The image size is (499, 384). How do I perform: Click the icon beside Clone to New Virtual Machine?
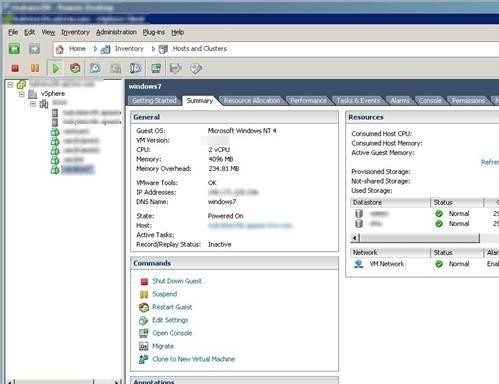coord(143,359)
